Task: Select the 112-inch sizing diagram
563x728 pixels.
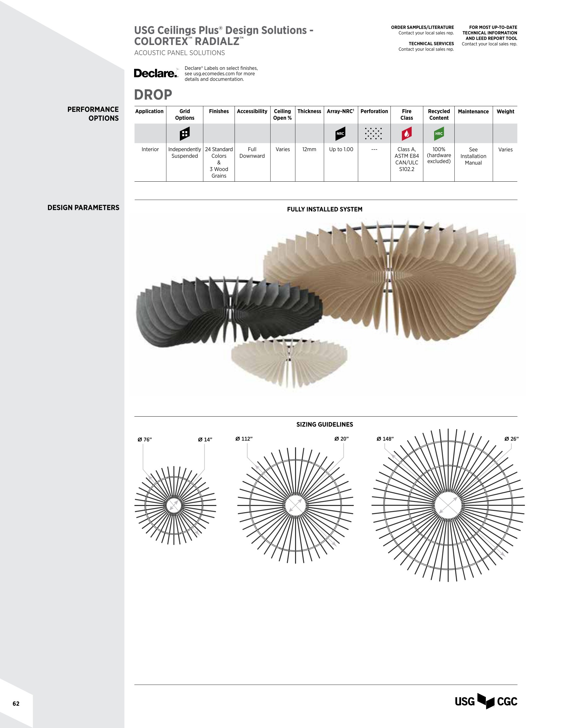Action: click(x=295, y=505)
